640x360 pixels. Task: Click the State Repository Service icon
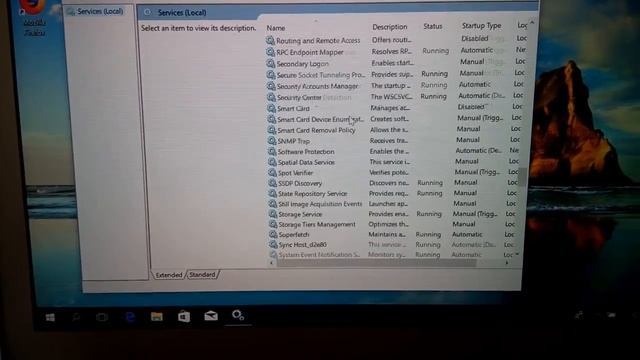[272, 193]
